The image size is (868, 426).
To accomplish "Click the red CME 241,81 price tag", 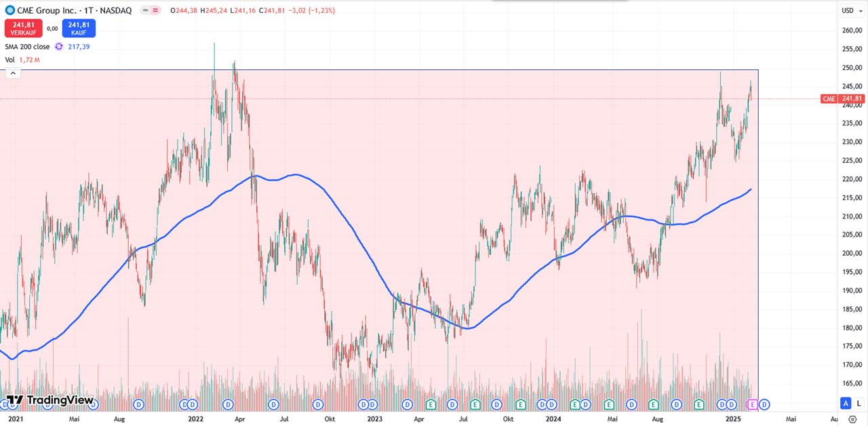I will click(842, 99).
